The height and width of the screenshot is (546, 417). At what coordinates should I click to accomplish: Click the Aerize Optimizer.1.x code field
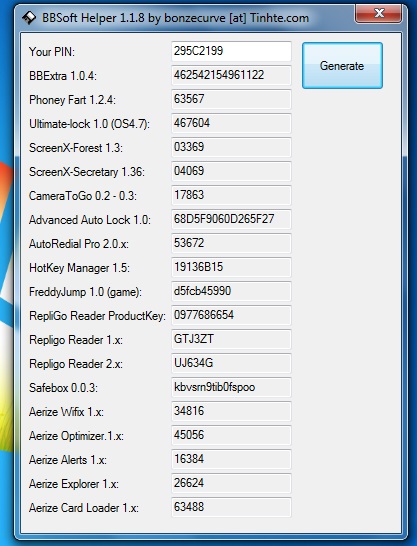(x=231, y=436)
